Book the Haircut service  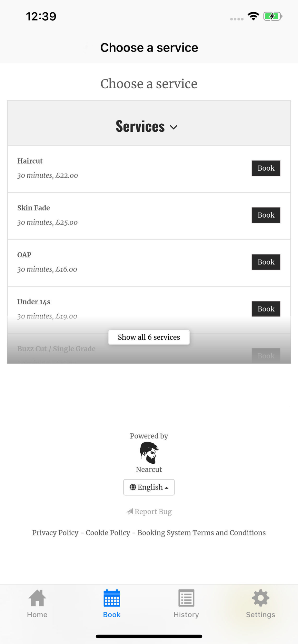point(266,168)
